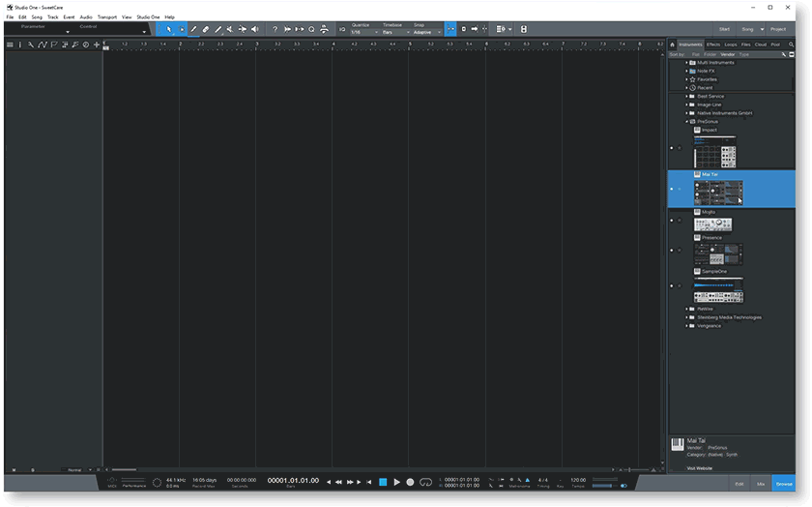The width and height of the screenshot is (812, 507).
Task: Toggle the left dot beside the SampleOne thumbnail
Action: click(672, 286)
